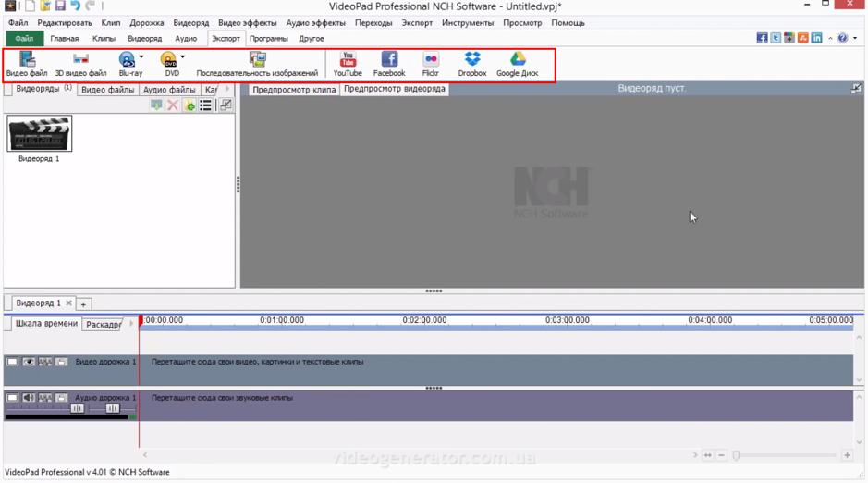
Task: Undock the preview panel
Action: click(x=856, y=89)
